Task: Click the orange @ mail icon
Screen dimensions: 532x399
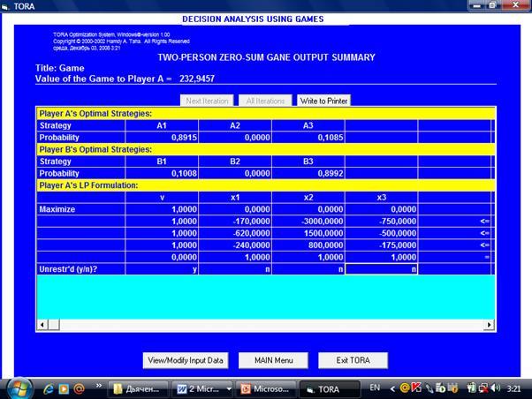Action: click(x=79, y=388)
